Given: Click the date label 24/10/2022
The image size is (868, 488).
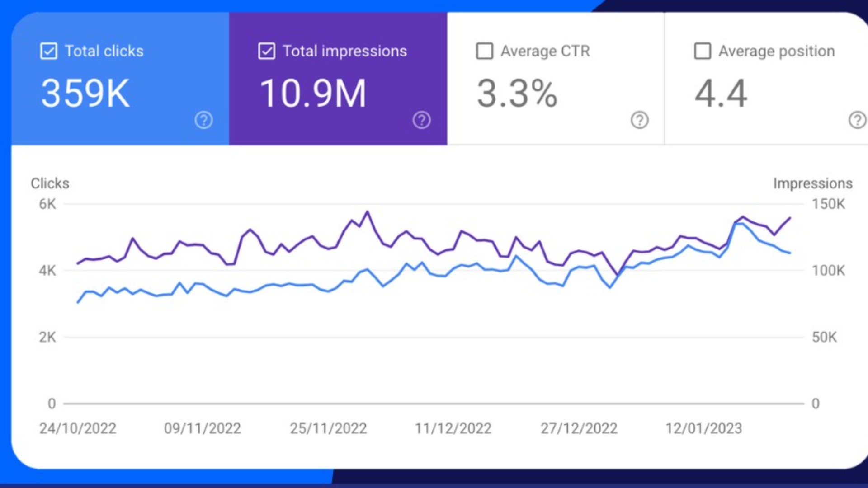Looking at the screenshot, I should (78, 428).
